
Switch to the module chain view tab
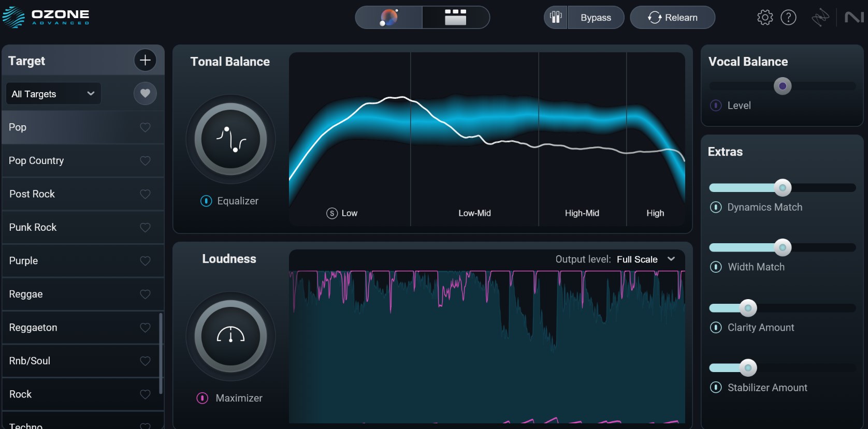455,18
